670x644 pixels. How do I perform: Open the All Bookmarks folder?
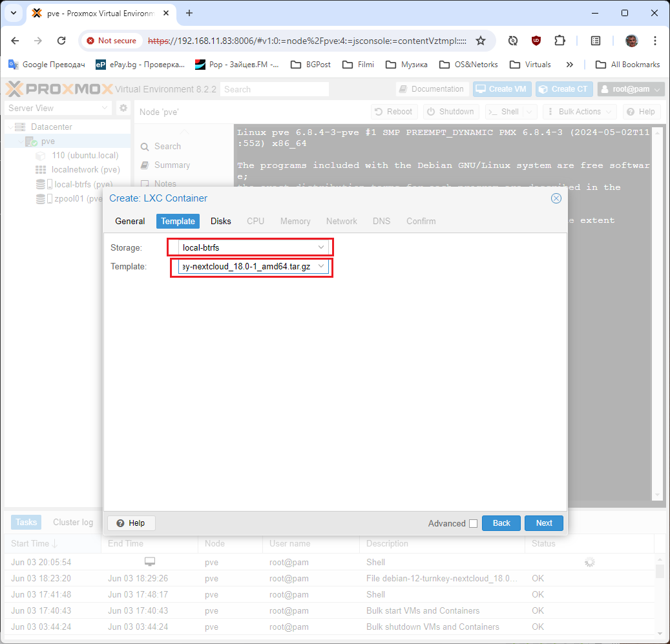(628, 65)
